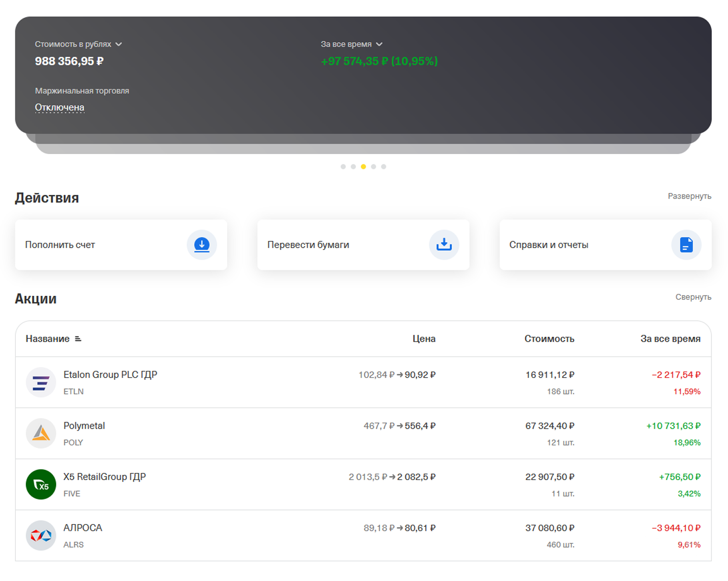Click the −3 944,10 ₽ loss value
The height and width of the screenshot is (581, 728).
[676, 528]
